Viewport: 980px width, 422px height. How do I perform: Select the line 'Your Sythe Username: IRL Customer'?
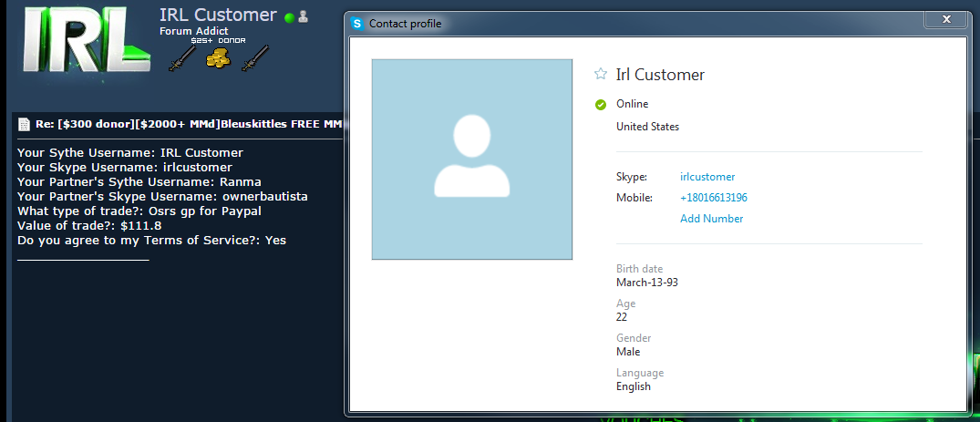click(x=130, y=152)
